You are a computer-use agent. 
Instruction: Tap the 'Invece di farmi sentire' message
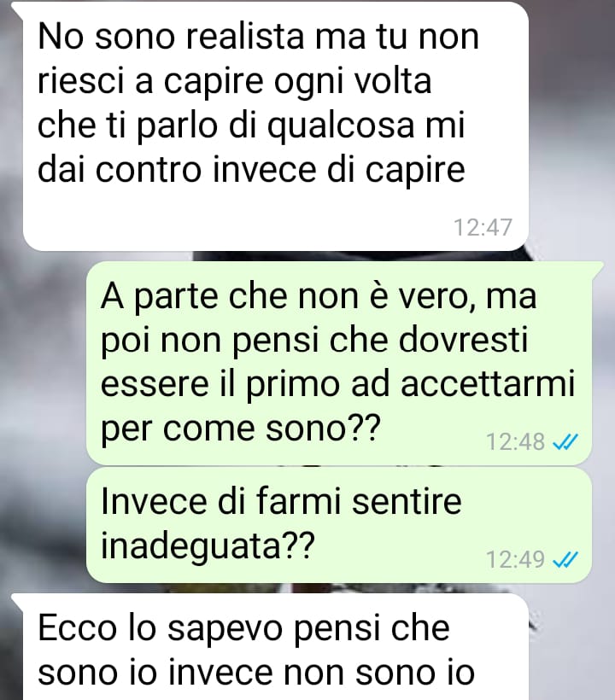coord(339,525)
